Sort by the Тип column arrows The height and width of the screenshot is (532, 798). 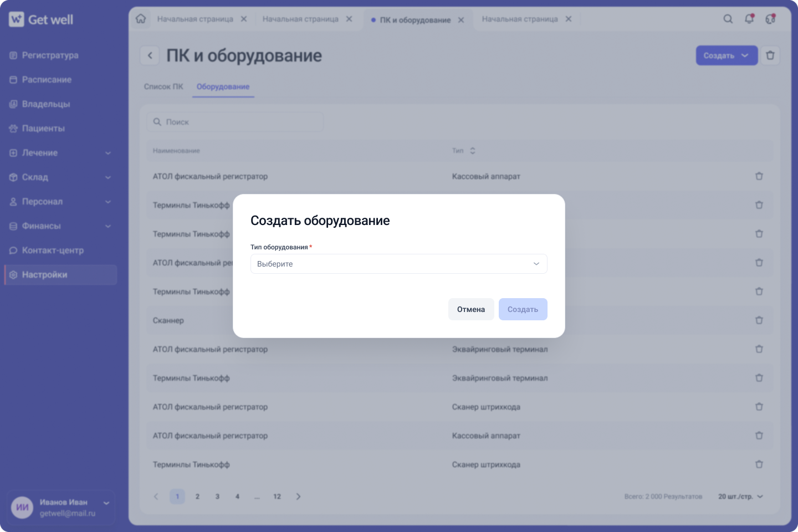pos(473,151)
